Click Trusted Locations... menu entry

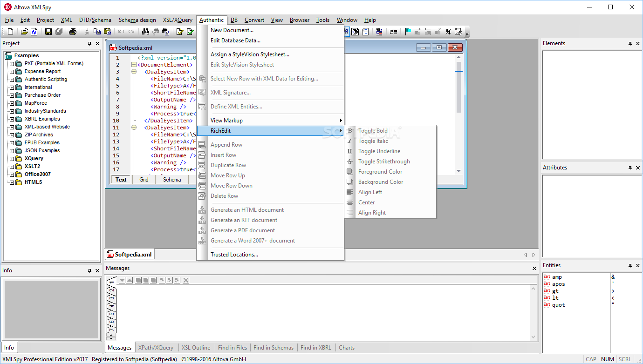(x=270, y=255)
